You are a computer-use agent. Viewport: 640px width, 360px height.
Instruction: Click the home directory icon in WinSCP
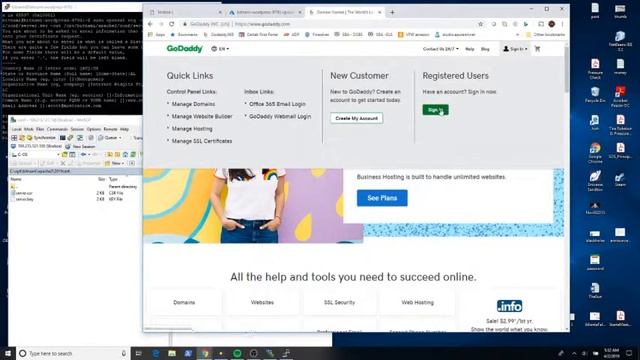pos(125,154)
